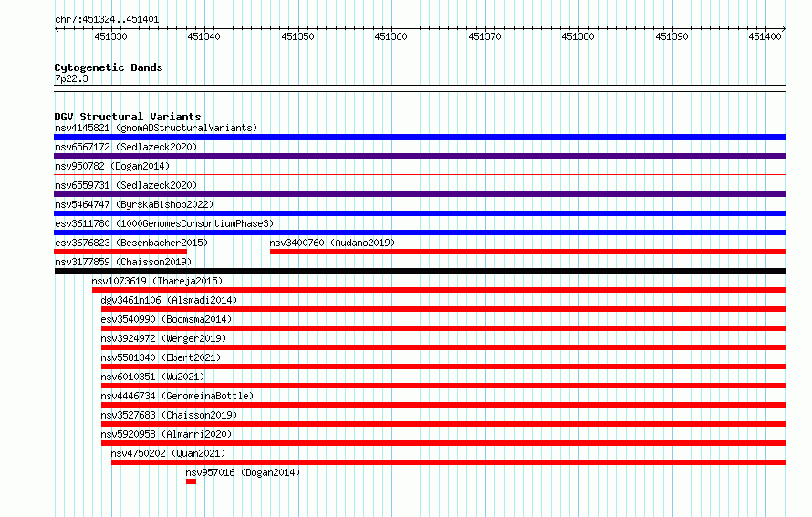Click the nsv4145821 gnomADStructuralVariants label
Image resolution: width=812 pixels, height=517 pixels.
(156, 128)
